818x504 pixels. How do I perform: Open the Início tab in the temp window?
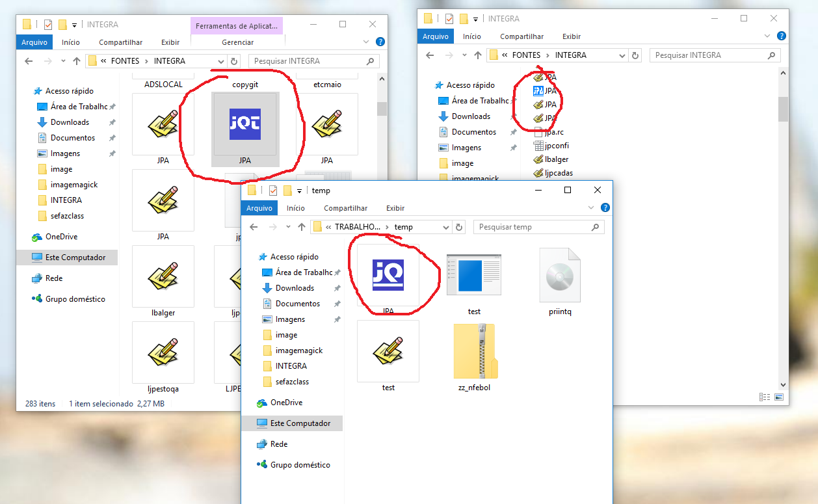click(x=296, y=208)
